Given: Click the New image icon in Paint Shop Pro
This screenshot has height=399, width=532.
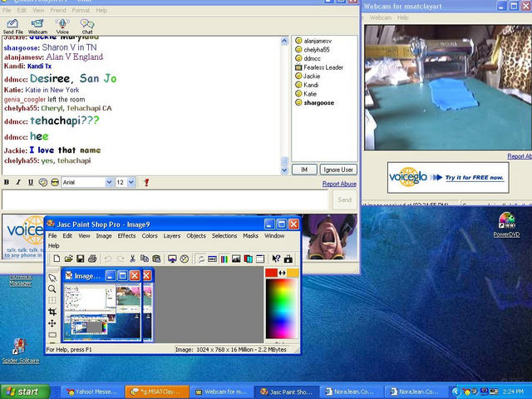Looking at the screenshot, I should (x=57, y=259).
